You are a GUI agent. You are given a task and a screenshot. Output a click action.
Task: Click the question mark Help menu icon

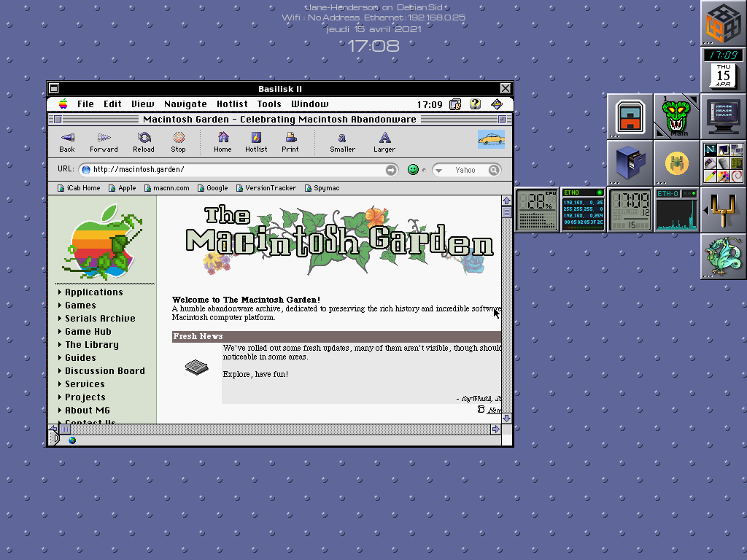point(475,104)
